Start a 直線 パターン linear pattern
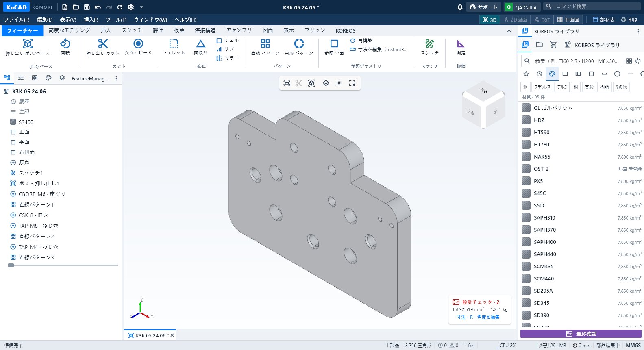The height and width of the screenshot is (350, 644). (265, 47)
